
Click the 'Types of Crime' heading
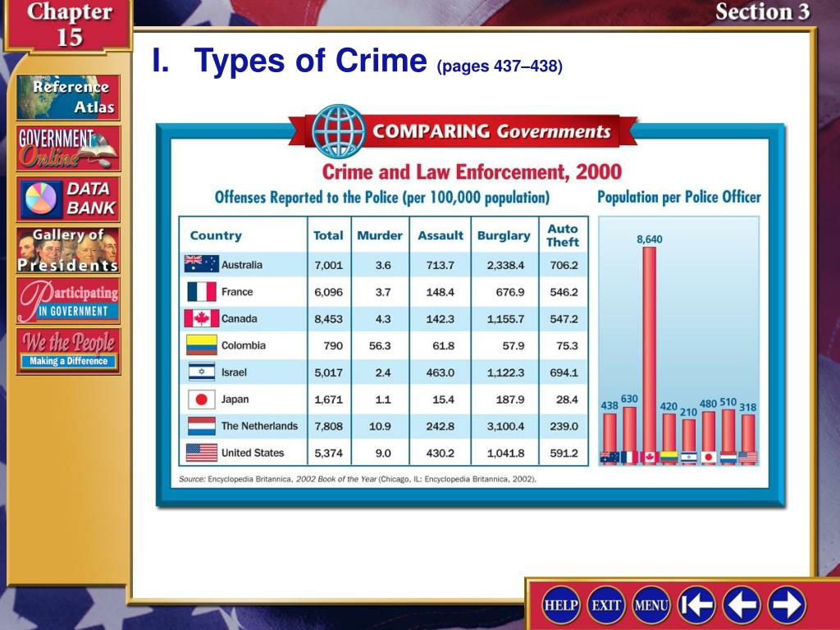pyautogui.click(x=311, y=60)
